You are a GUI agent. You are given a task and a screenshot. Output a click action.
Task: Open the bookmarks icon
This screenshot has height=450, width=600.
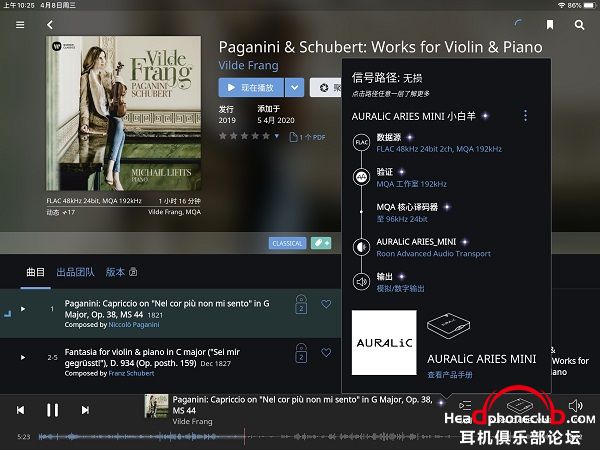550,25
